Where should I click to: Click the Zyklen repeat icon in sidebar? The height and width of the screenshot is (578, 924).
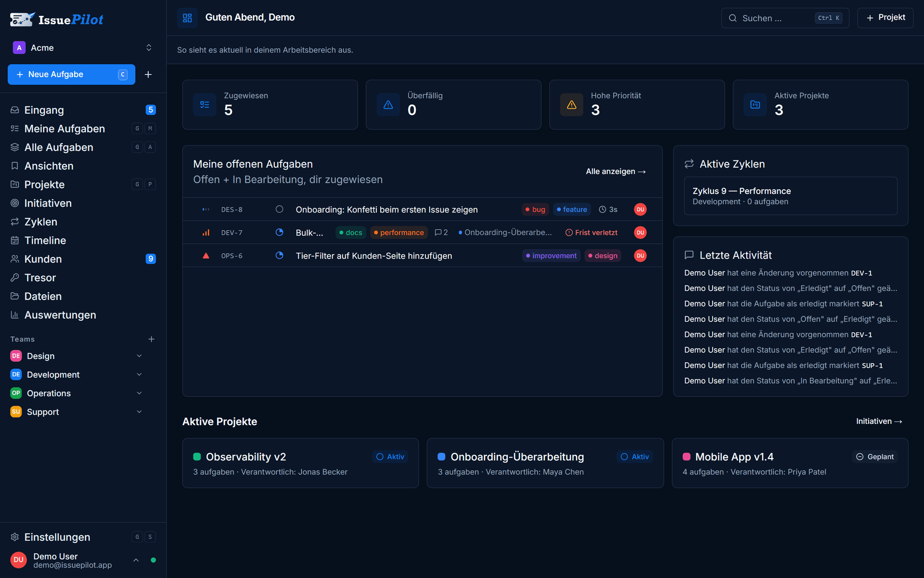15,222
